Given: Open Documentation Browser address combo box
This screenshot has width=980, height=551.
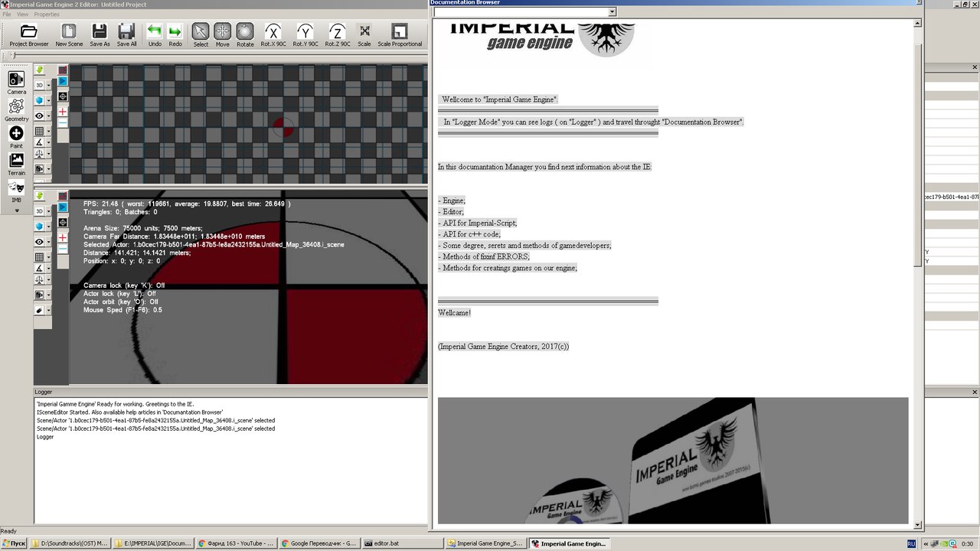Looking at the screenshot, I should click(524, 12).
